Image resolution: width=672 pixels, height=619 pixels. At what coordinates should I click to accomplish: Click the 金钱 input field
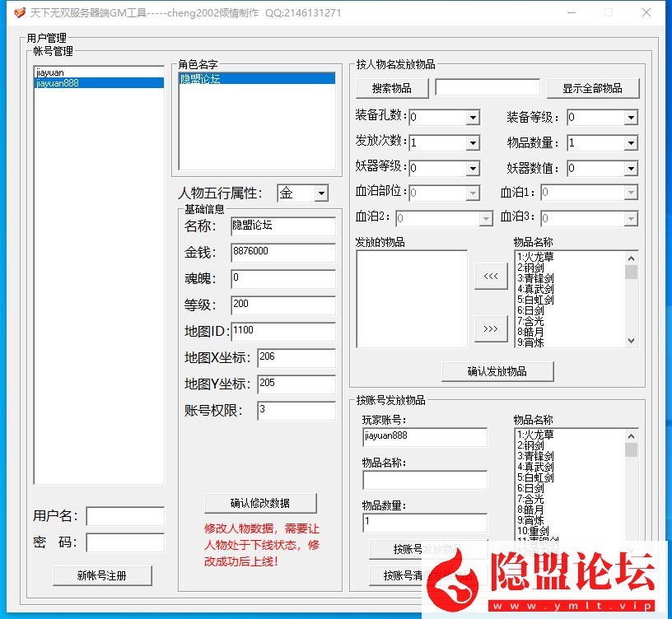click(282, 252)
